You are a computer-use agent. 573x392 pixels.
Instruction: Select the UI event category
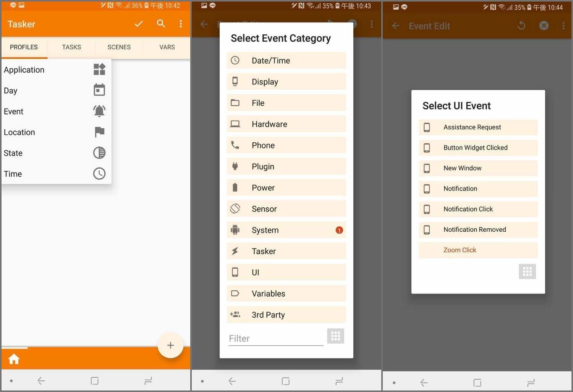(286, 272)
